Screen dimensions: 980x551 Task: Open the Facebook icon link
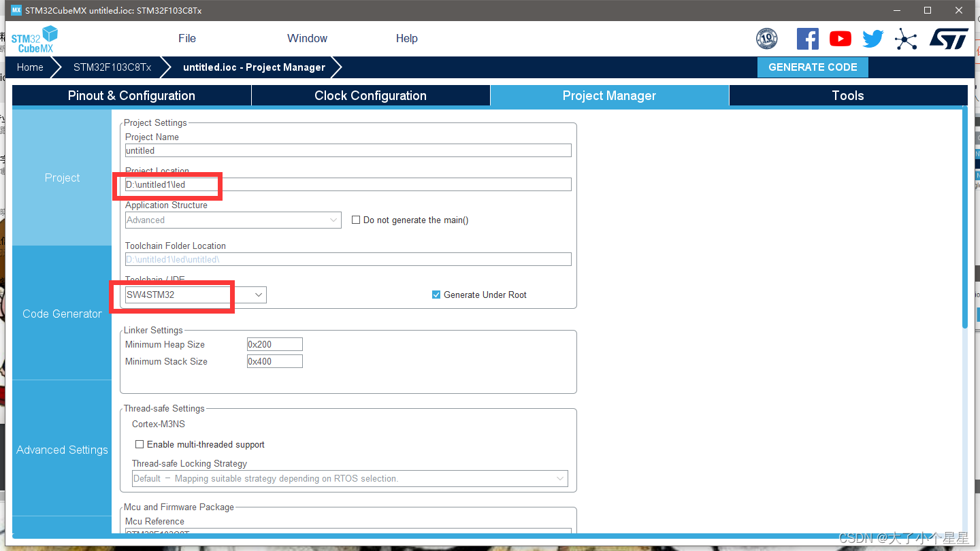click(807, 39)
